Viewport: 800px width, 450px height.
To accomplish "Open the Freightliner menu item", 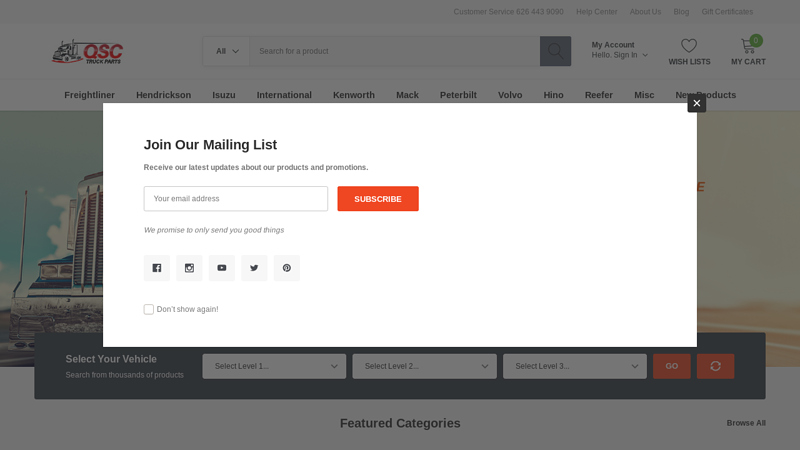I will tap(89, 95).
